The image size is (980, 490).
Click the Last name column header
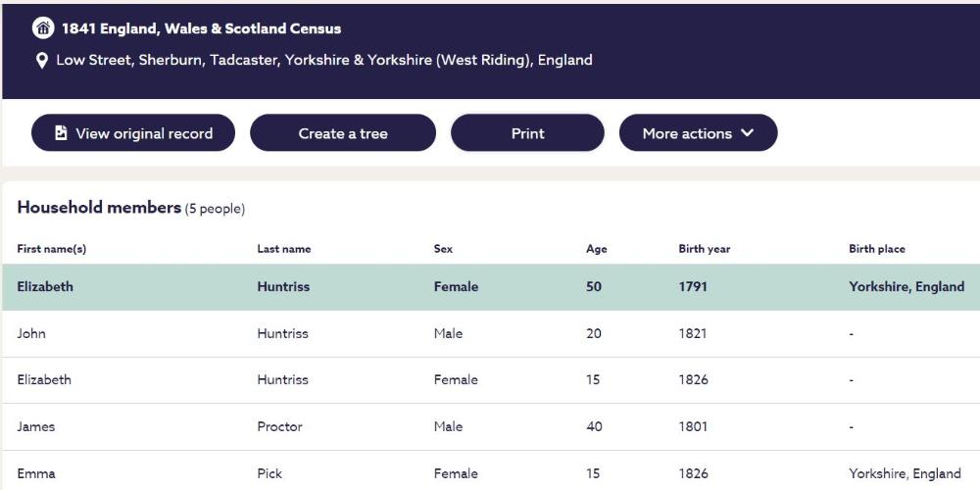[x=284, y=249]
